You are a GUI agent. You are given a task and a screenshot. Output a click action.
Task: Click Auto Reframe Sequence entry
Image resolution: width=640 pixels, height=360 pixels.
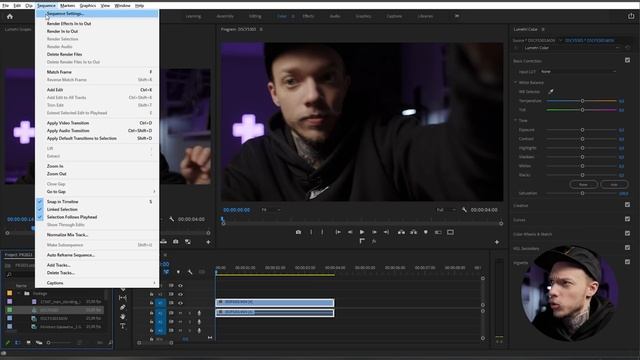point(97,255)
